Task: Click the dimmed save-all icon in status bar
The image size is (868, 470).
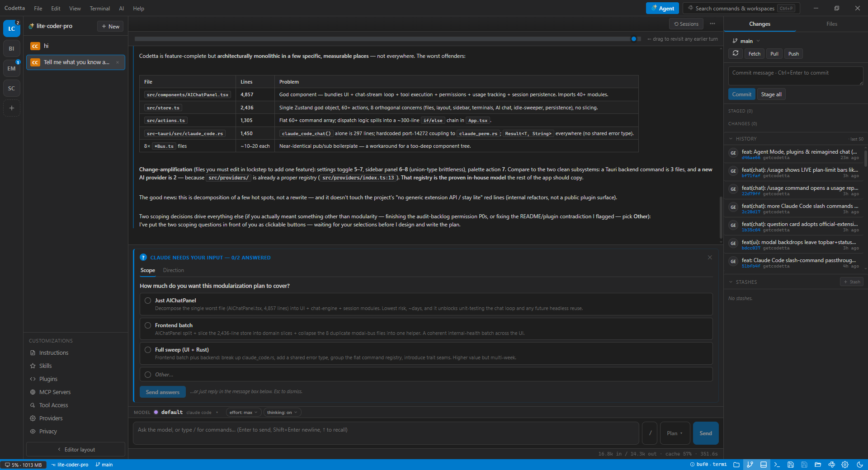Action: pyautogui.click(x=804, y=465)
